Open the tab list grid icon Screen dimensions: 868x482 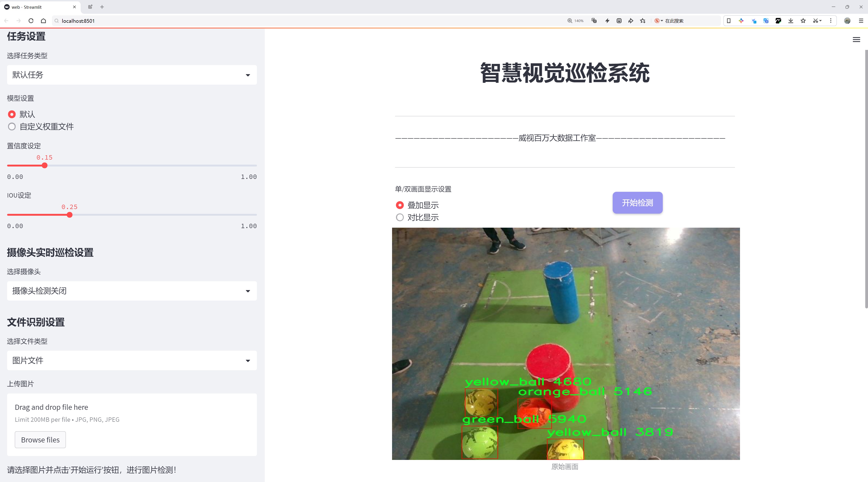90,7
